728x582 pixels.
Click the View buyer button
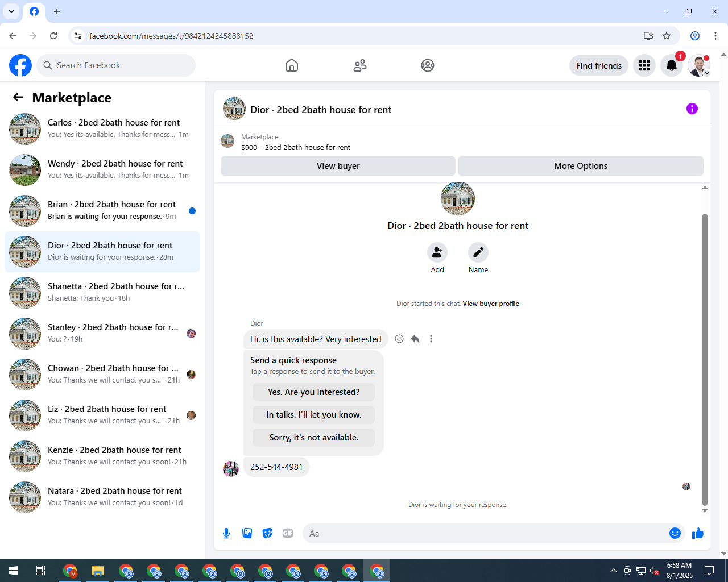point(338,166)
